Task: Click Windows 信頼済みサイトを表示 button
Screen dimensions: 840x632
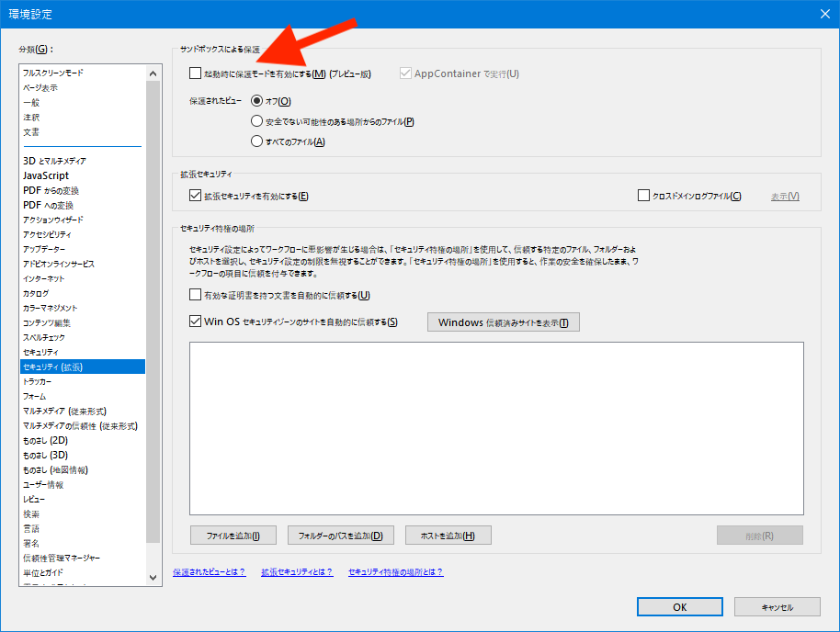Action: (503, 322)
